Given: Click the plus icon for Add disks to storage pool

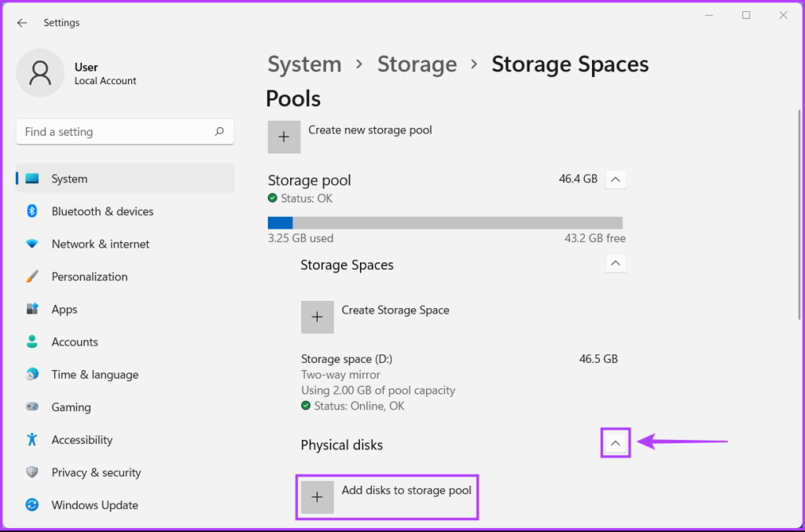Looking at the screenshot, I should pyautogui.click(x=317, y=497).
